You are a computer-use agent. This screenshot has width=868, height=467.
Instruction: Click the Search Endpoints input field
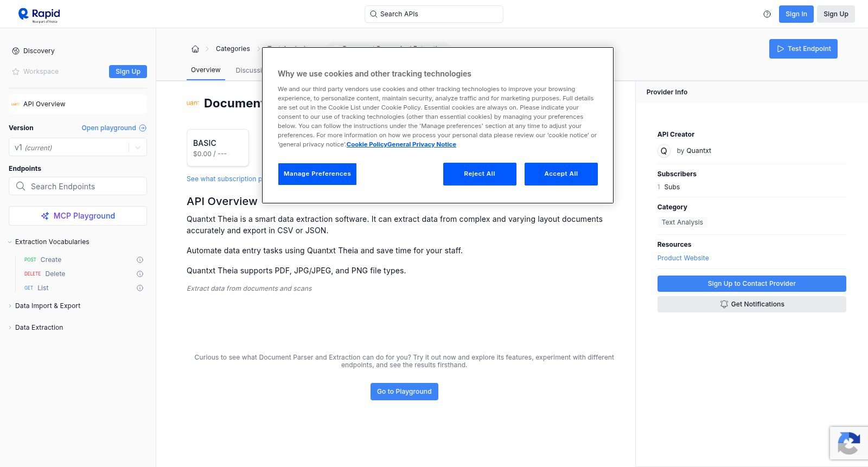click(78, 186)
